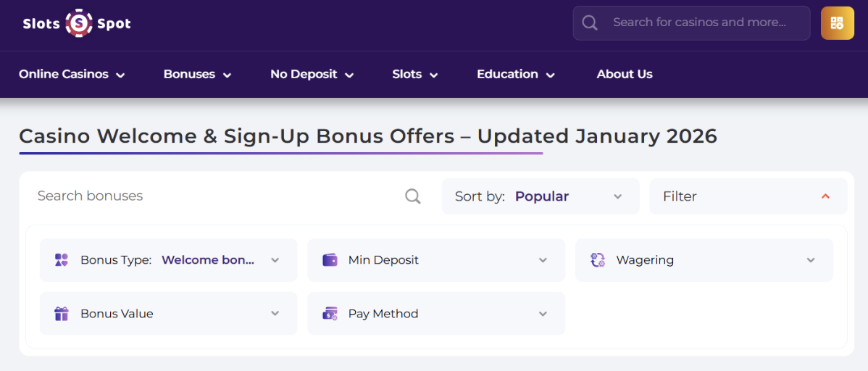Click the Wagering cycle icon
The image size is (868, 371).
[598, 260]
